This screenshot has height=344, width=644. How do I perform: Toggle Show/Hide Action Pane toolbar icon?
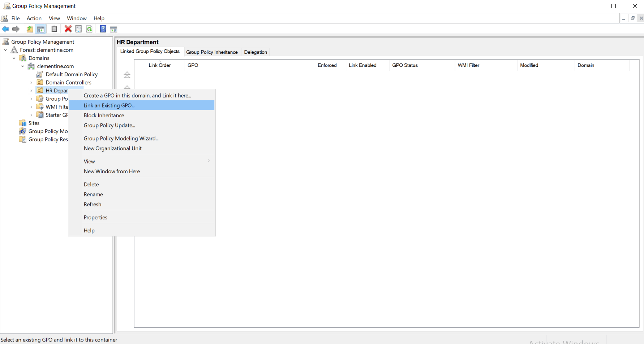click(113, 29)
